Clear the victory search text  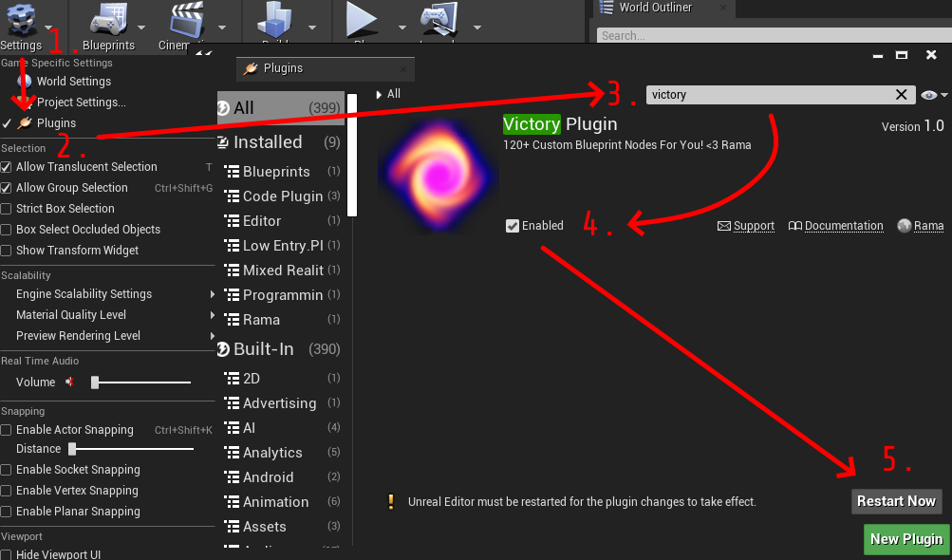point(902,95)
